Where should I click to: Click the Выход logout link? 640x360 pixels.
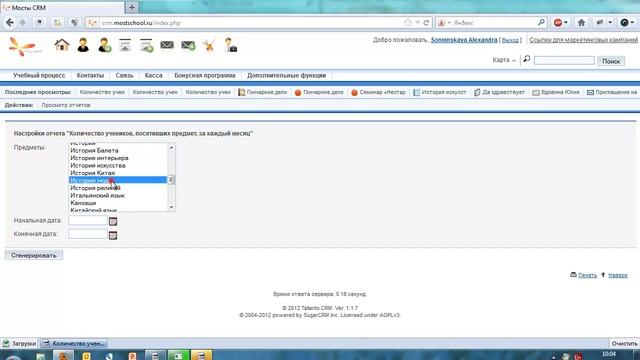[x=510, y=40]
